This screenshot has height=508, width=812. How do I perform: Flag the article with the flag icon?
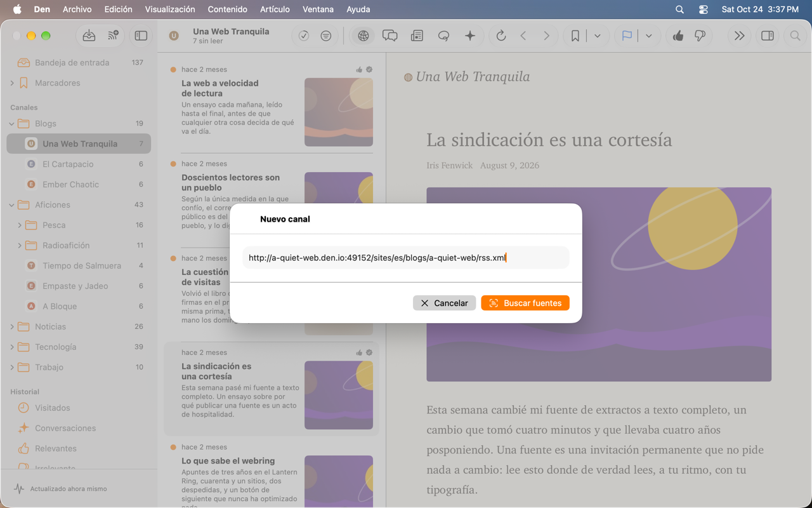[627, 36]
